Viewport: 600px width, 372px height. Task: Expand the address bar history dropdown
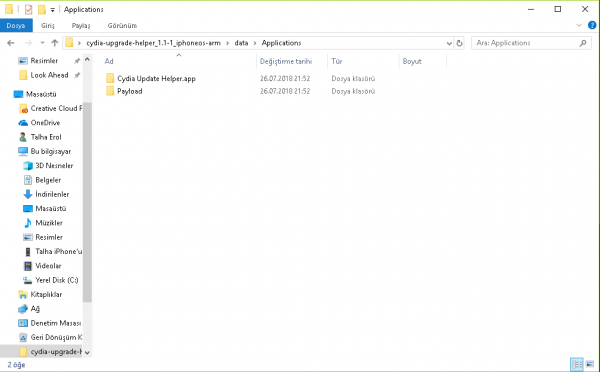(449, 43)
